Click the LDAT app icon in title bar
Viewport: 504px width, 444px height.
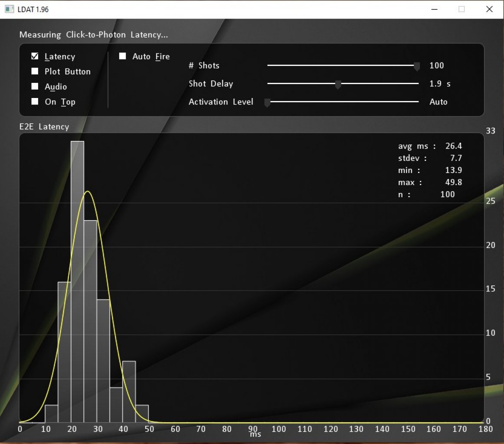[x=9, y=9]
